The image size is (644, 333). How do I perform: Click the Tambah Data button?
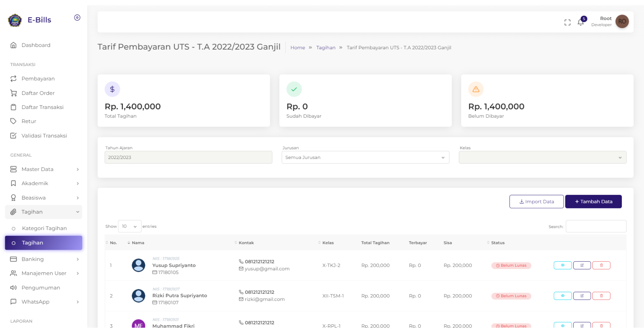click(593, 202)
